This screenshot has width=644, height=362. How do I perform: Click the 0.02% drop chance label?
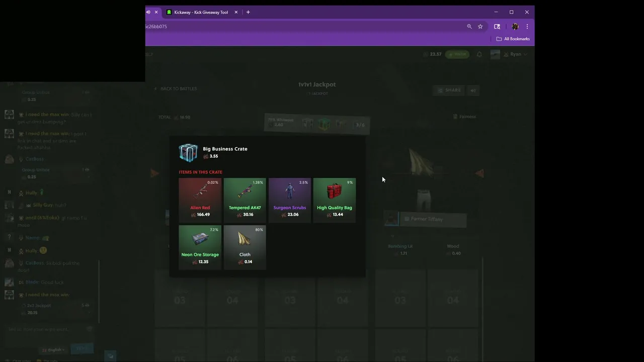[x=213, y=183]
